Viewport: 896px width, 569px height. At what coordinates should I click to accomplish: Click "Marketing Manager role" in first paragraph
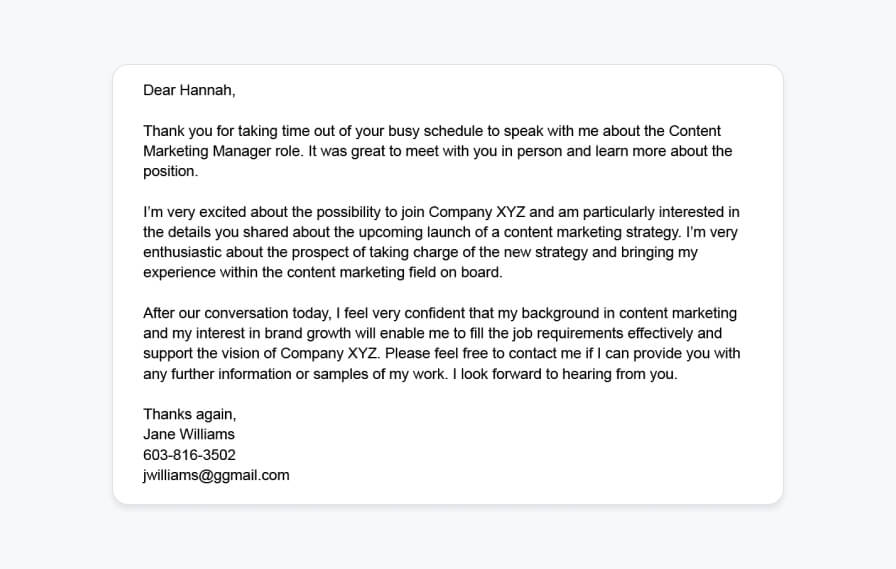pos(220,151)
